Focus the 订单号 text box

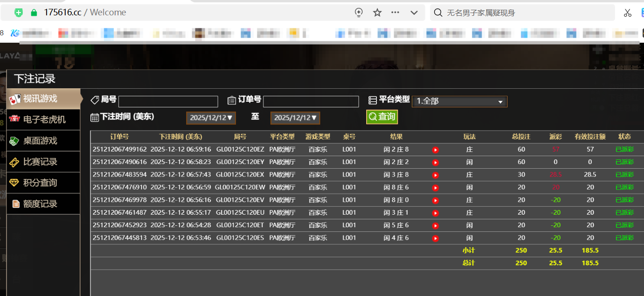(311, 101)
